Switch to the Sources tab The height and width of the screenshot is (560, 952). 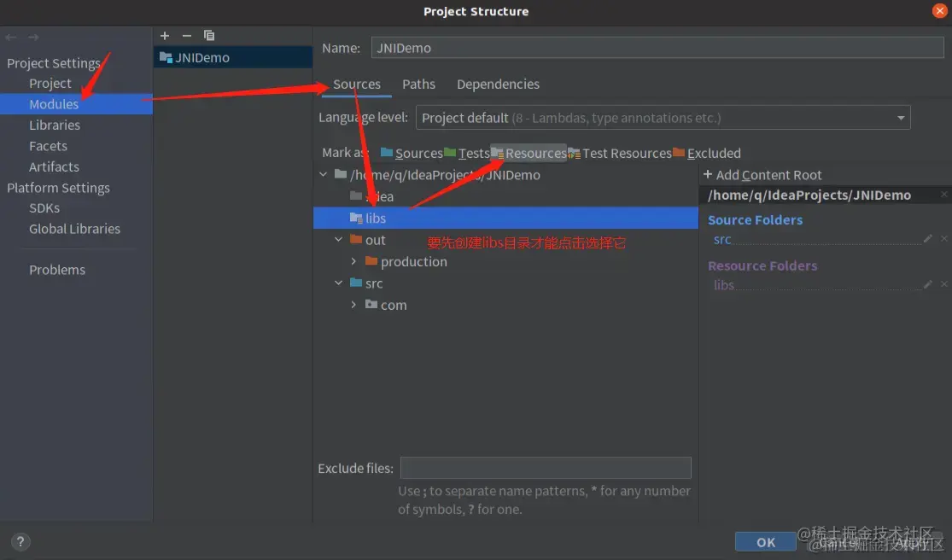(x=356, y=85)
